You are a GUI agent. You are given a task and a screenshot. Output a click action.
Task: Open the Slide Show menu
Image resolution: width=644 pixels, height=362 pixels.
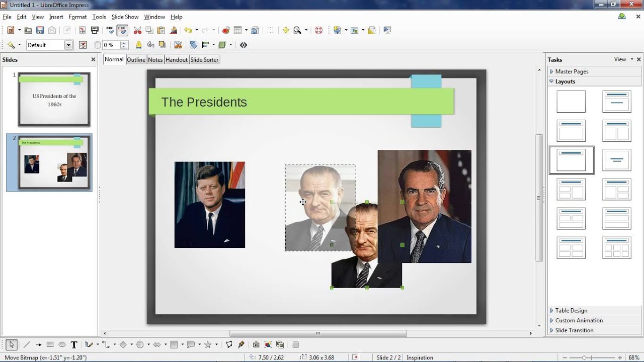[x=125, y=17]
